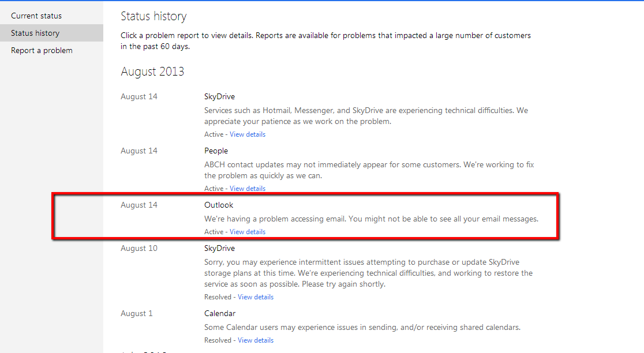This screenshot has width=644, height=353.
Task: Click the ABCH contact updates description
Action: [369, 170]
